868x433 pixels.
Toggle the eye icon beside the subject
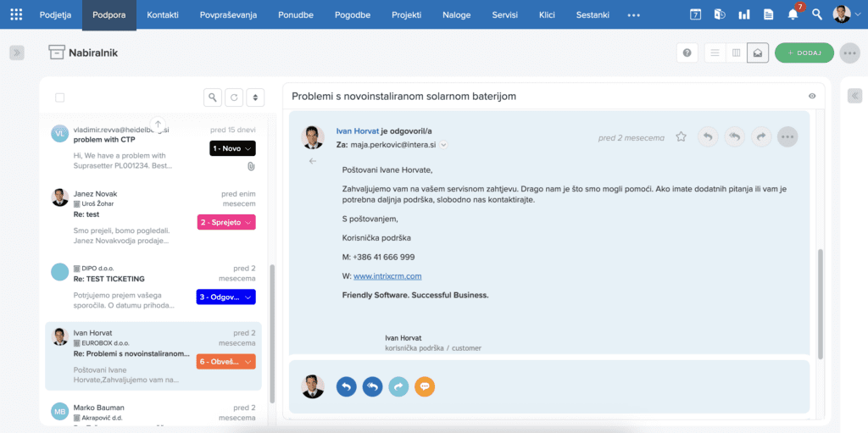pyautogui.click(x=812, y=97)
